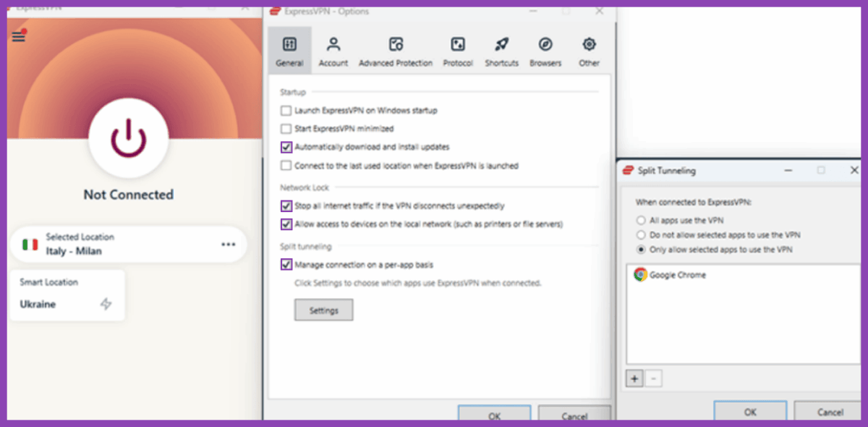Select the Italy - Milan selected location
Viewport: 868px width, 427px height.
coord(128,245)
